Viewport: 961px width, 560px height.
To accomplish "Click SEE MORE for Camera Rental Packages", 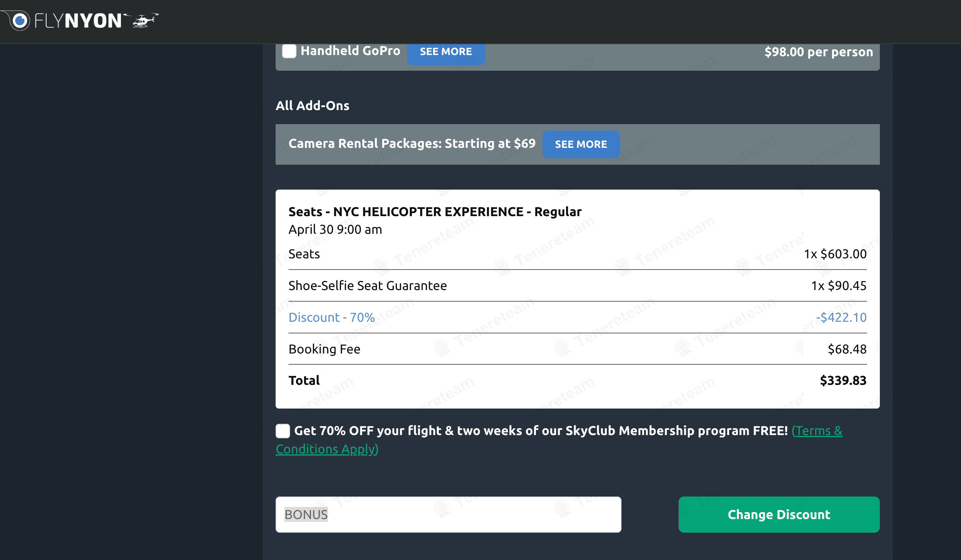I will pyautogui.click(x=581, y=144).
